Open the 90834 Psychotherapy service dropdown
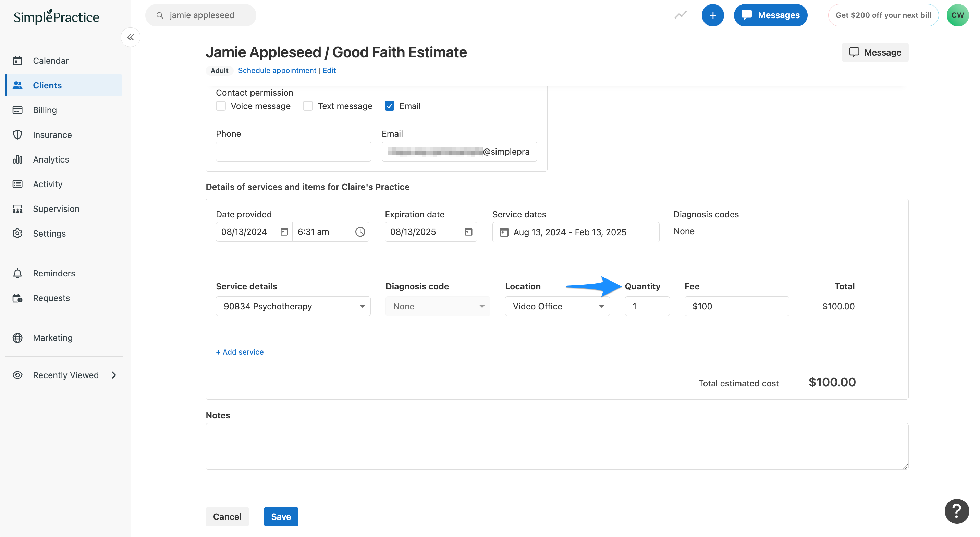Image resolution: width=980 pixels, height=537 pixels. pyautogui.click(x=293, y=306)
